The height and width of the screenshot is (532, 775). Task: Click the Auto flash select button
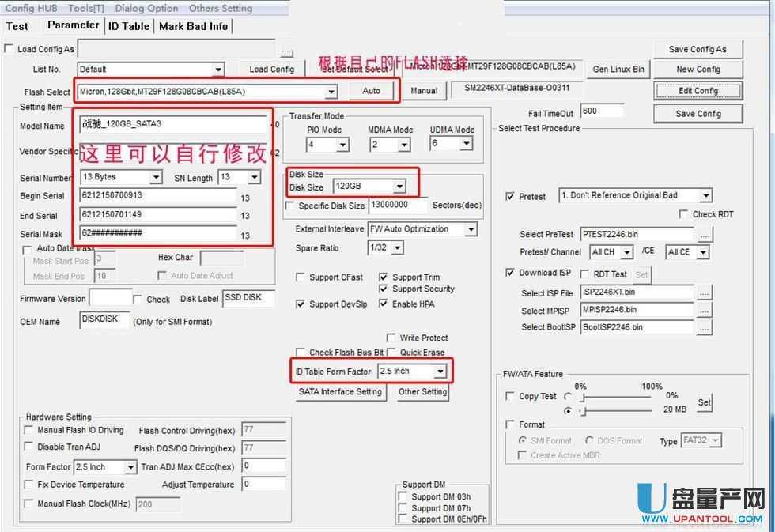pos(371,91)
